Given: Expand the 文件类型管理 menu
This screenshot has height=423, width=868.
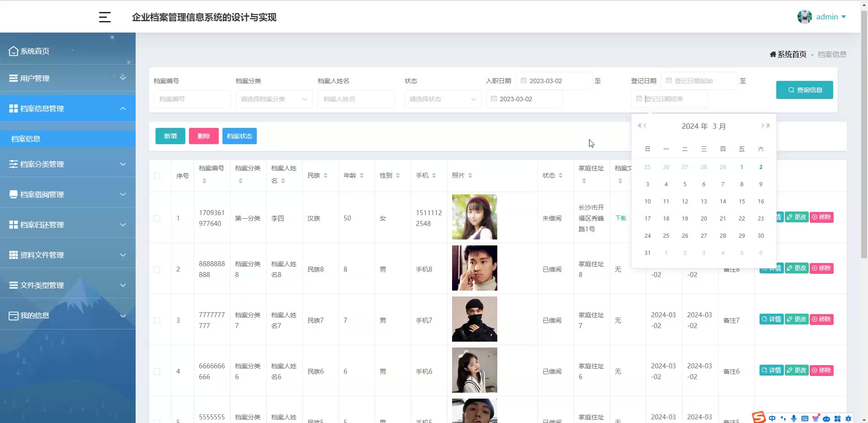Looking at the screenshot, I should click(x=68, y=285).
